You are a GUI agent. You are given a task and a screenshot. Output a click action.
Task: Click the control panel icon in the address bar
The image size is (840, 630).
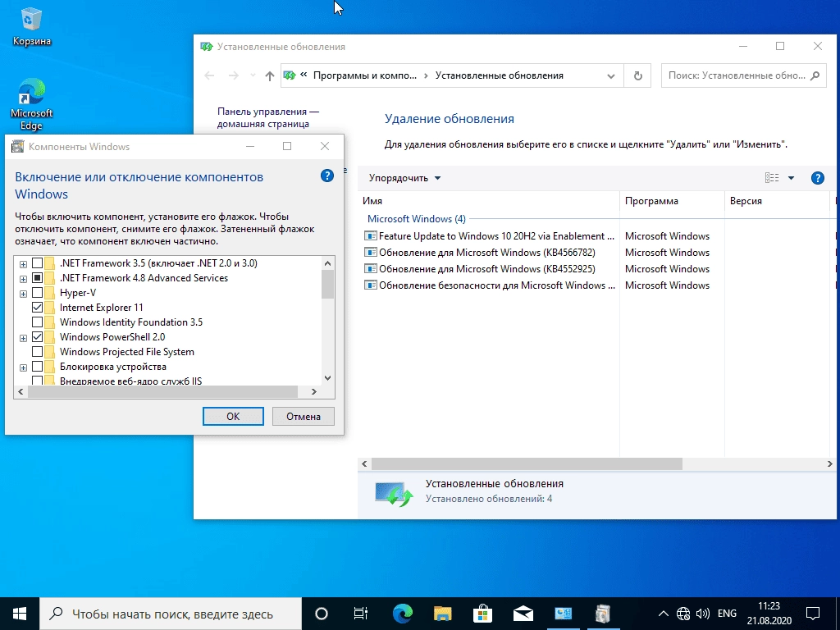[x=290, y=75]
